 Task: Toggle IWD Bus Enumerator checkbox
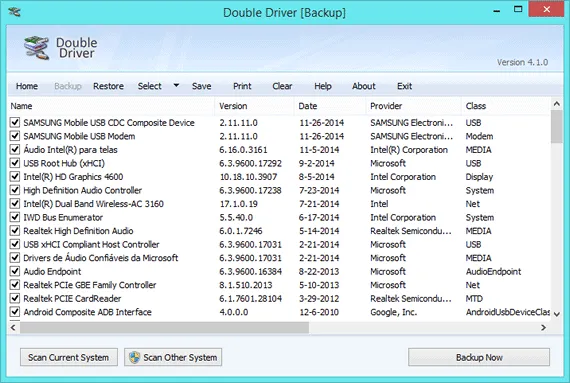15,217
